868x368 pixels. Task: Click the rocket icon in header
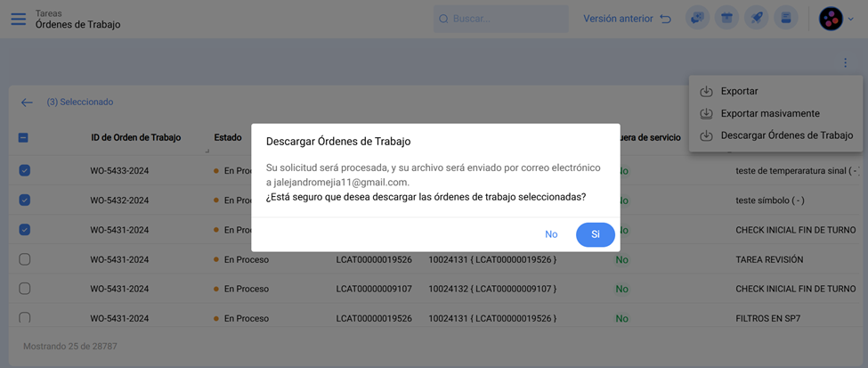point(757,19)
